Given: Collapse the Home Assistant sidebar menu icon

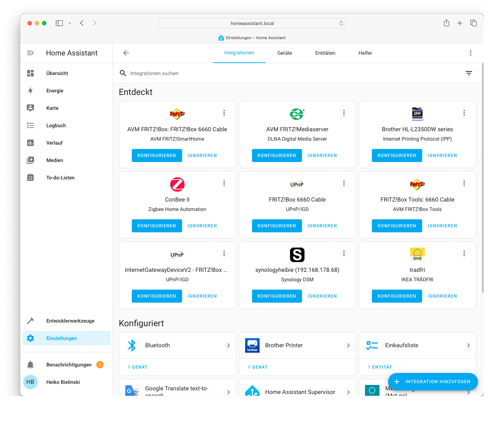Looking at the screenshot, I should coord(30,53).
